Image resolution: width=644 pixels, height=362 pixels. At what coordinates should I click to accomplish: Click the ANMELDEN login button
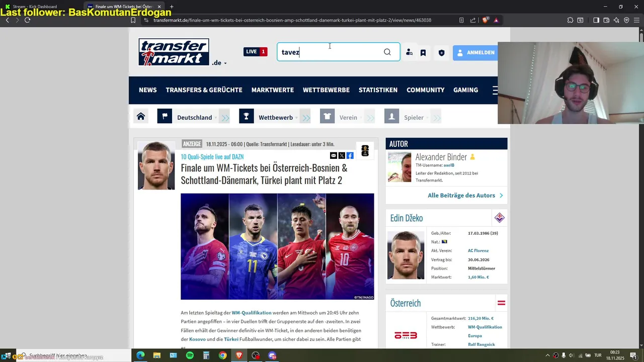click(x=475, y=52)
